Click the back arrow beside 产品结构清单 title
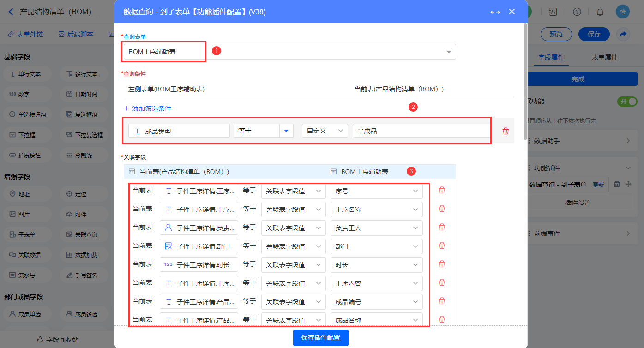 [11, 12]
